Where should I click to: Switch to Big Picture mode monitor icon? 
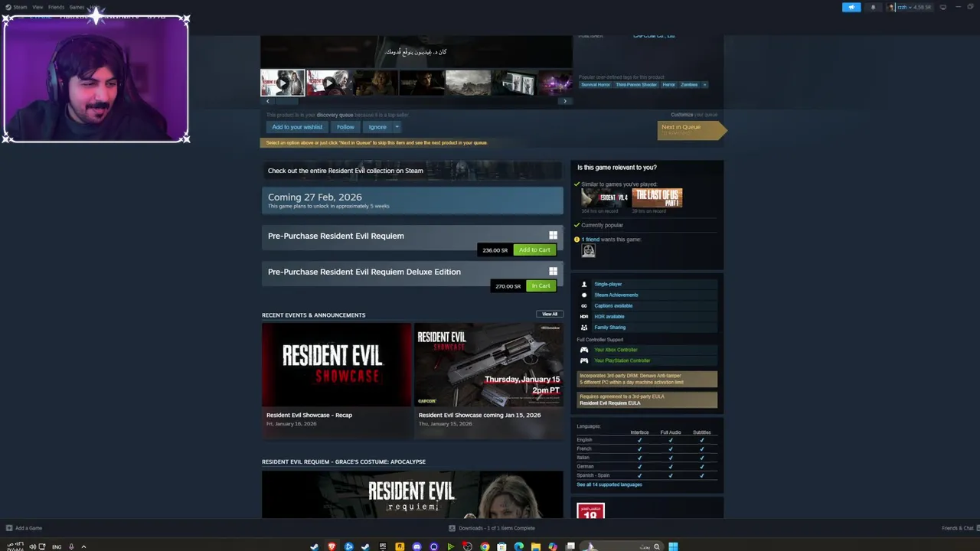pos(942,7)
